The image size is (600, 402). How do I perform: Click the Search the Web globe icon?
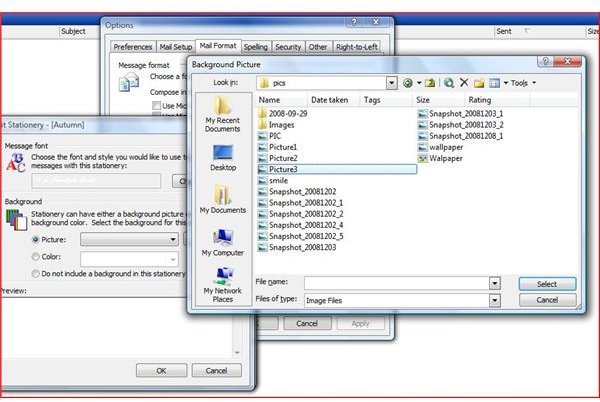[x=449, y=83]
